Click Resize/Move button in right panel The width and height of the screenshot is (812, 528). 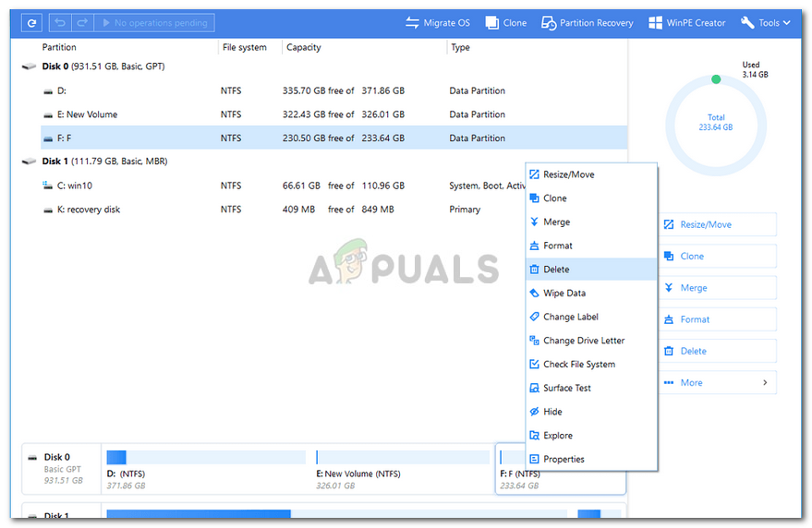[x=718, y=224]
